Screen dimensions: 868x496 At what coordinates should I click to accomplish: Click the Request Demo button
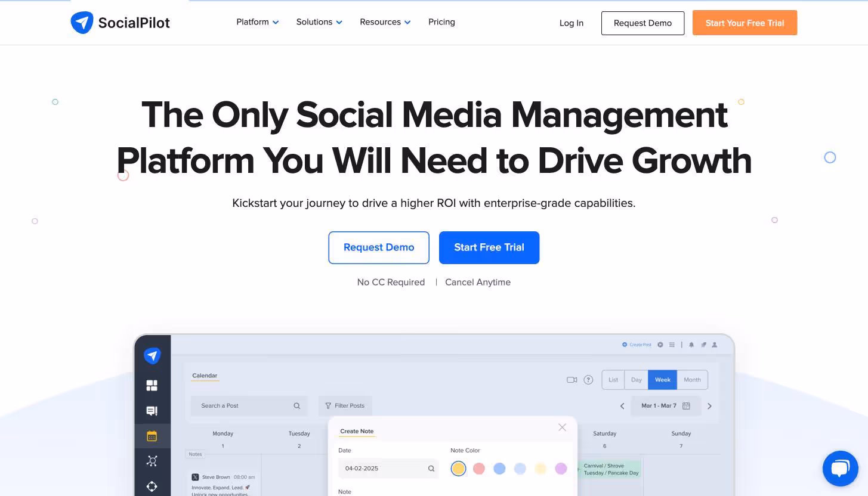379,247
